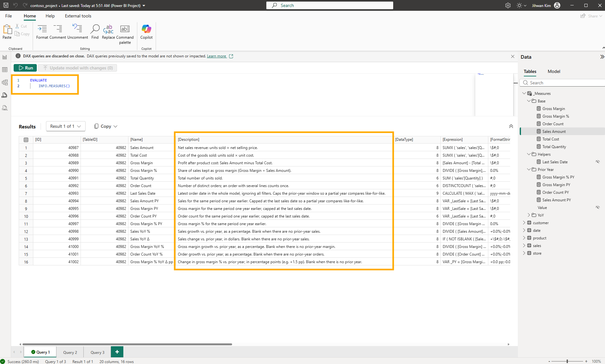The height and width of the screenshot is (364, 605).
Task: Collapse the Results pane with chevron
Action: [511, 126]
